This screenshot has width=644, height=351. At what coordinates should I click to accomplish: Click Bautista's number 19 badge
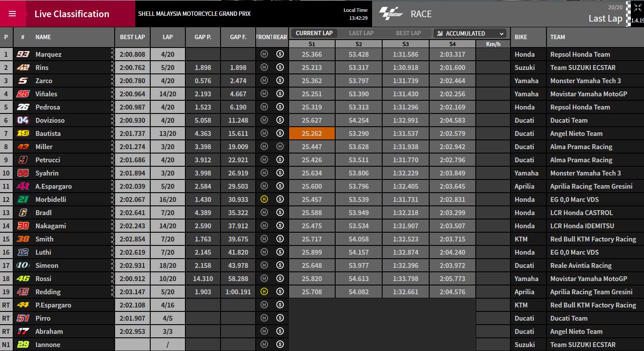click(x=23, y=133)
